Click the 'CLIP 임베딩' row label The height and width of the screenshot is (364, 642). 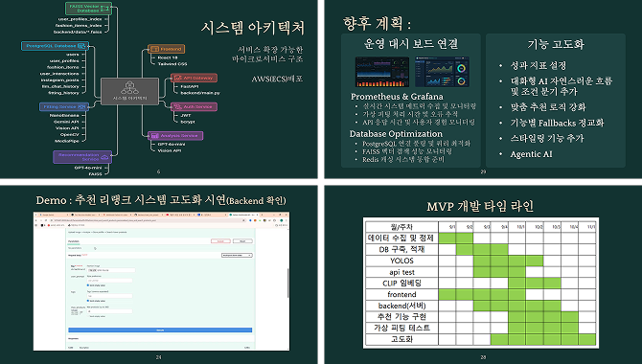click(401, 283)
